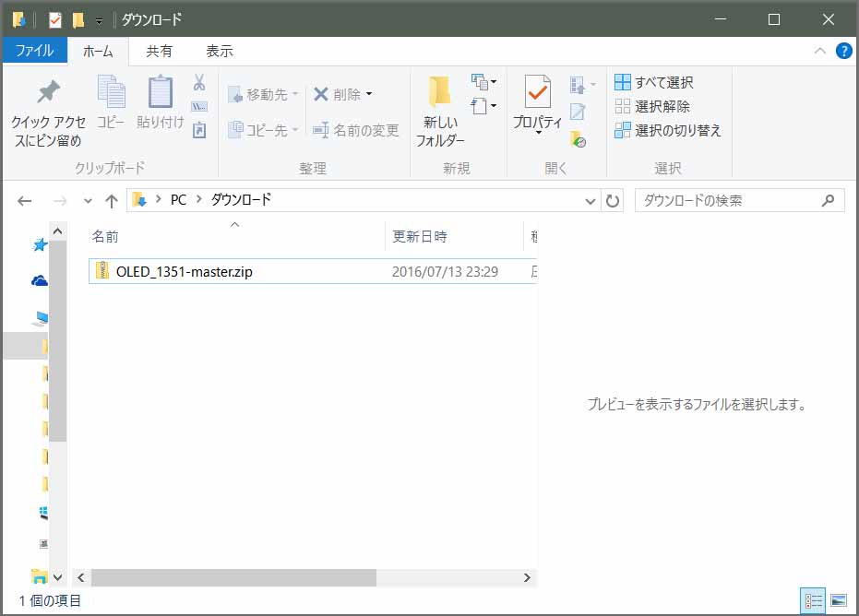Go up one folder level

(112, 200)
